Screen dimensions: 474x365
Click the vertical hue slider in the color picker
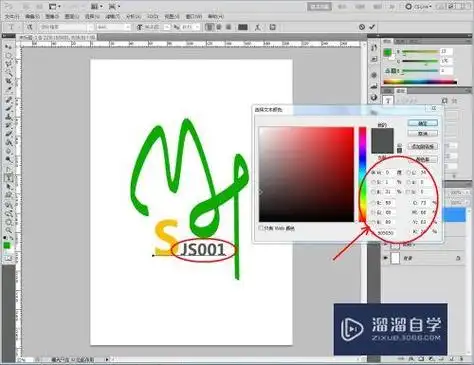(362, 174)
